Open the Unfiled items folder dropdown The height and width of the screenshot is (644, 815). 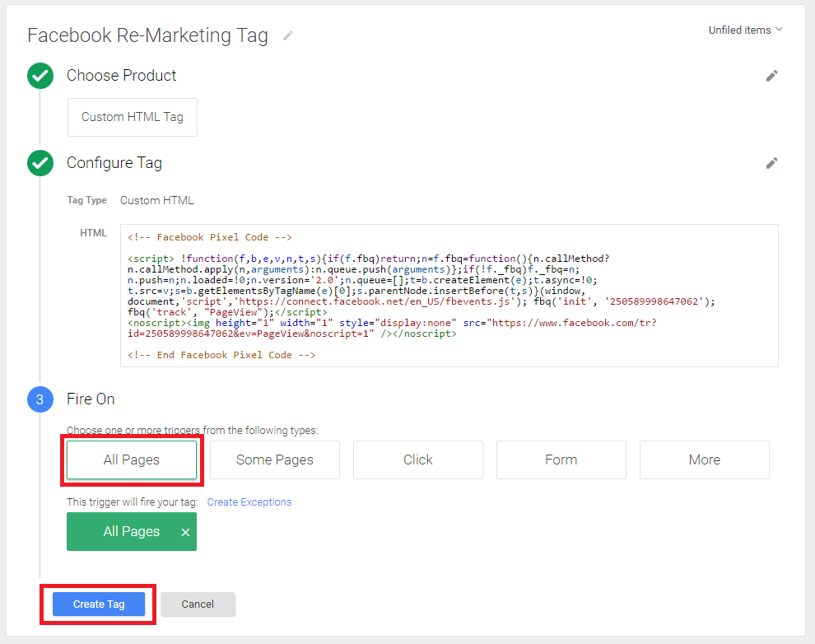tap(745, 30)
